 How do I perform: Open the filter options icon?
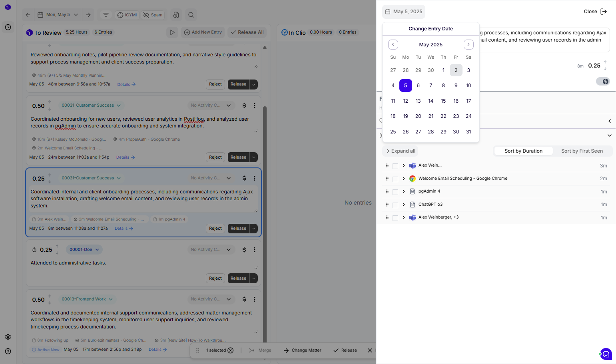[106, 15]
